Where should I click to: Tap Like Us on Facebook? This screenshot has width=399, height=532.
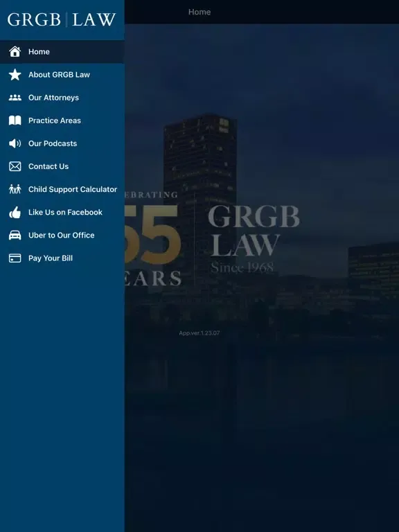click(x=62, y=213)
